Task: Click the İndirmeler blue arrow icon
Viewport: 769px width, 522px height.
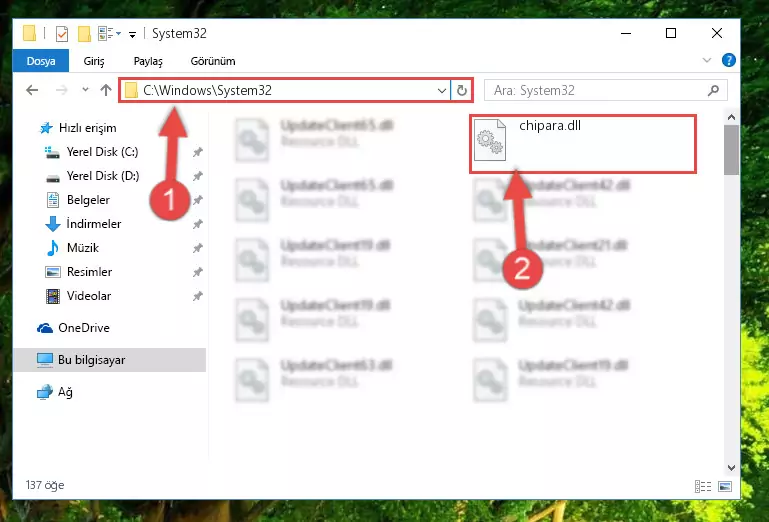Action: tap(52, 224)
